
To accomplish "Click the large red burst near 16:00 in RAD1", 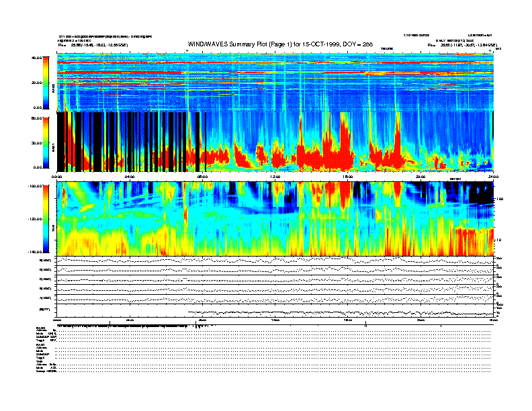I will pyautogui.click(x=345, y=142).
